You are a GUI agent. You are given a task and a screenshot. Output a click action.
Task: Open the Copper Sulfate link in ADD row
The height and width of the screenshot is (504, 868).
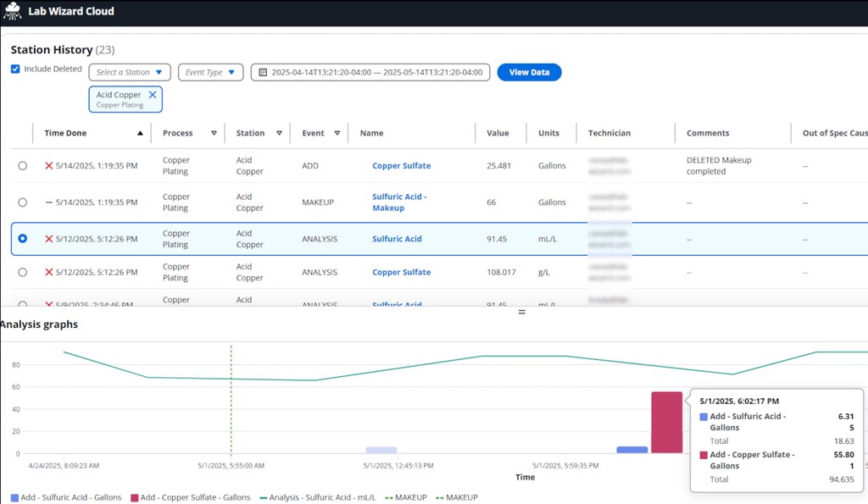pos(401,165)
